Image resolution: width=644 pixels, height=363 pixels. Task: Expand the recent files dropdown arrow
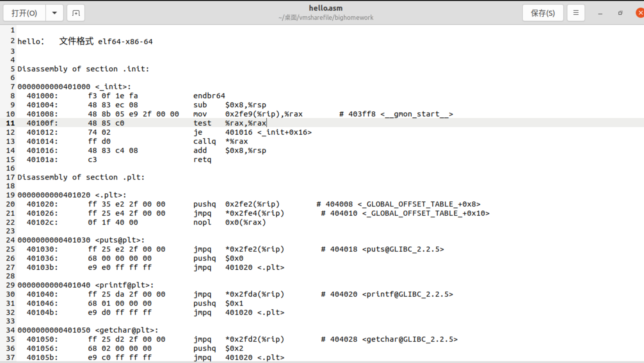coord(54,13)
